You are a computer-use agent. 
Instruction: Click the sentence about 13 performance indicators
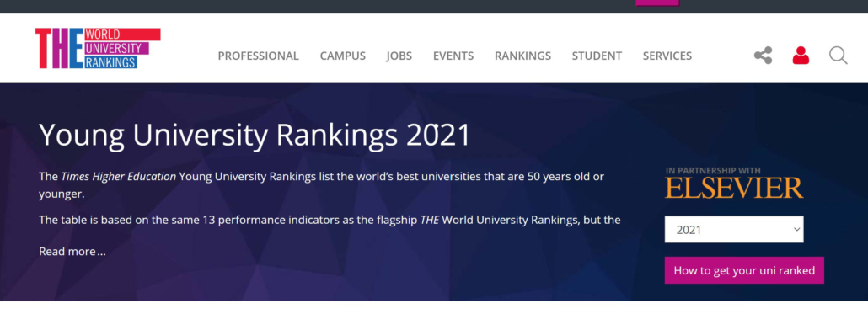tap(330, 220)
